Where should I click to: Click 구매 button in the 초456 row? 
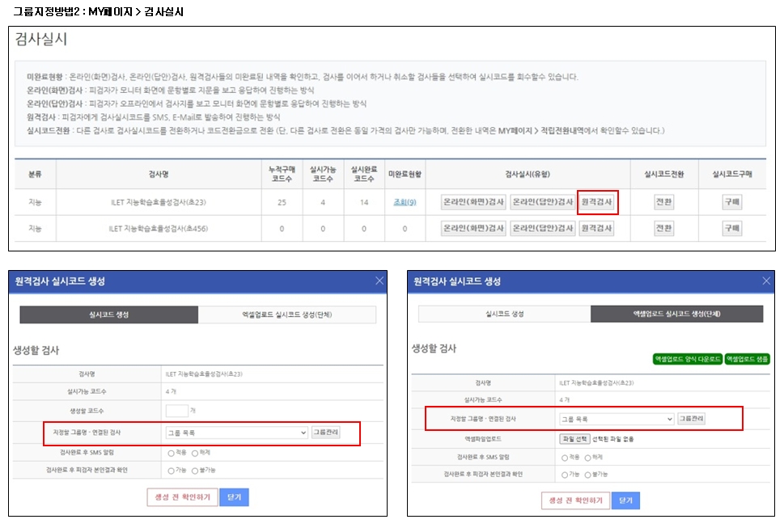732,229
